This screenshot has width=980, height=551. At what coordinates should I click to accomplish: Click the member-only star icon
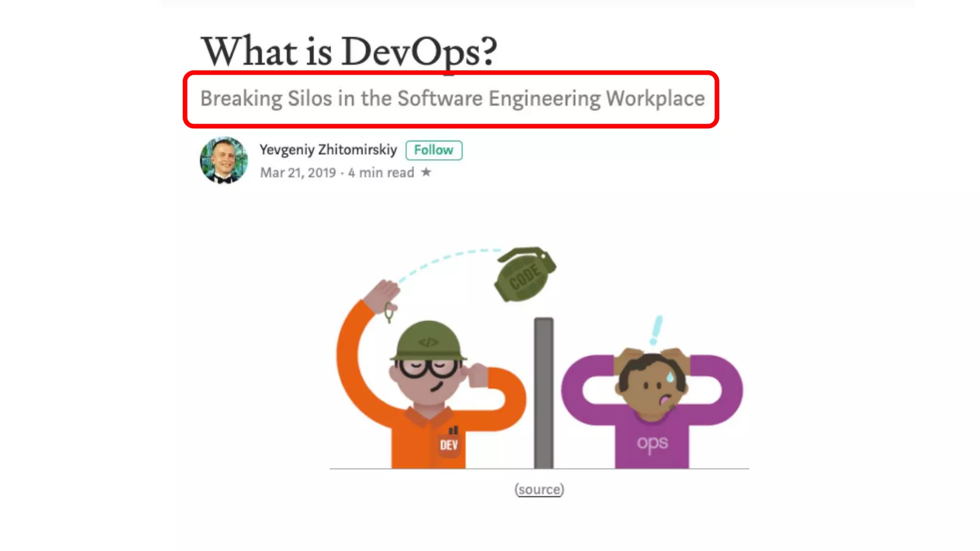pyautogui.click(x=426, y=172)
